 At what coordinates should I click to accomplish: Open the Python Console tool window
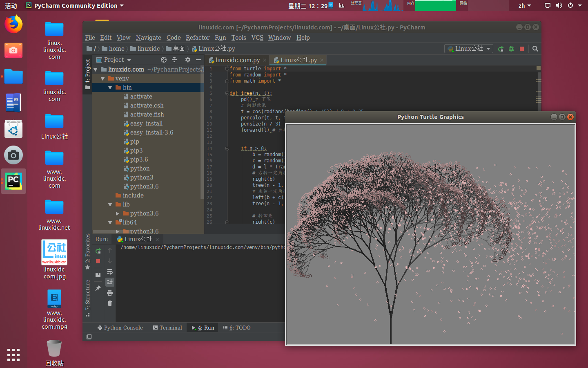click(x=120, y=328)
